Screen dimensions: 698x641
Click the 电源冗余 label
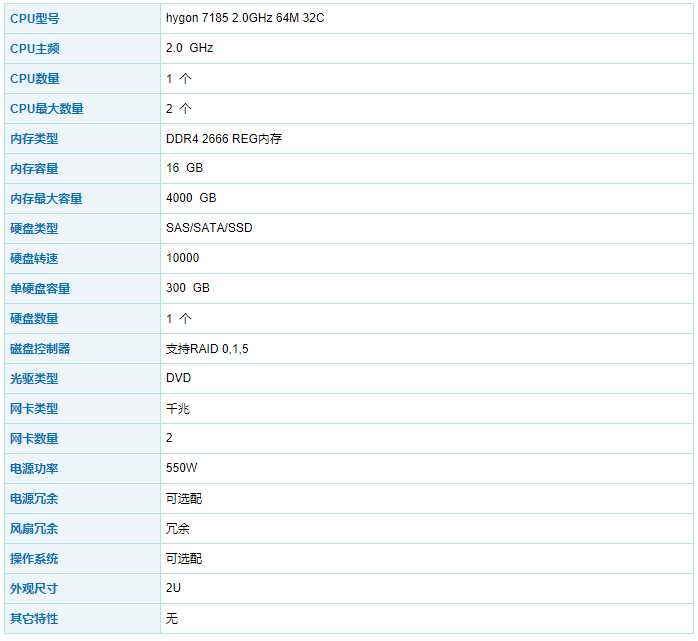click(x=34, y=498)
